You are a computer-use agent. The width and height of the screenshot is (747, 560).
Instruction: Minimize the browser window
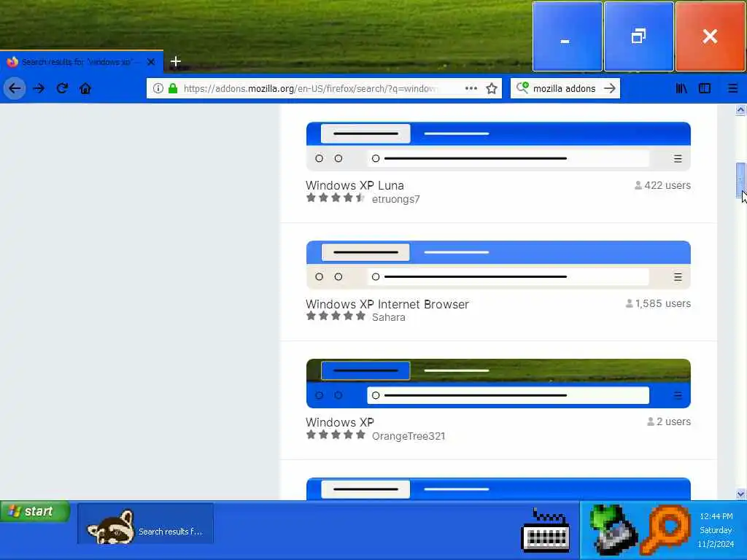coord(567,36)
